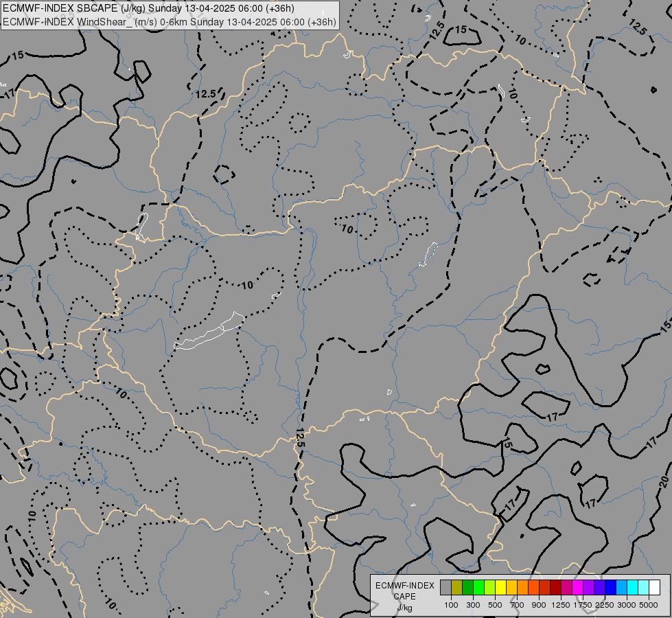Pick the indigo violet legend swatch
This screenshot has height=618, width=672.
[599, 588]
